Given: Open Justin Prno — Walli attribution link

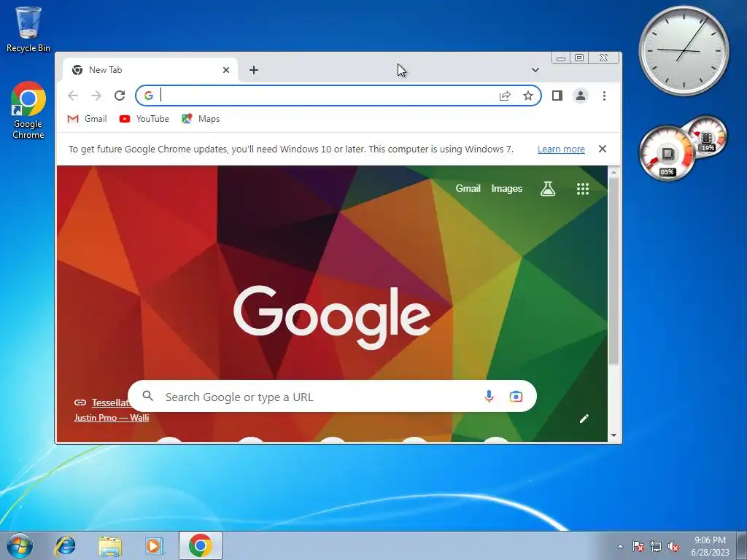Looking at the screenshot, I should coord(112,418).
